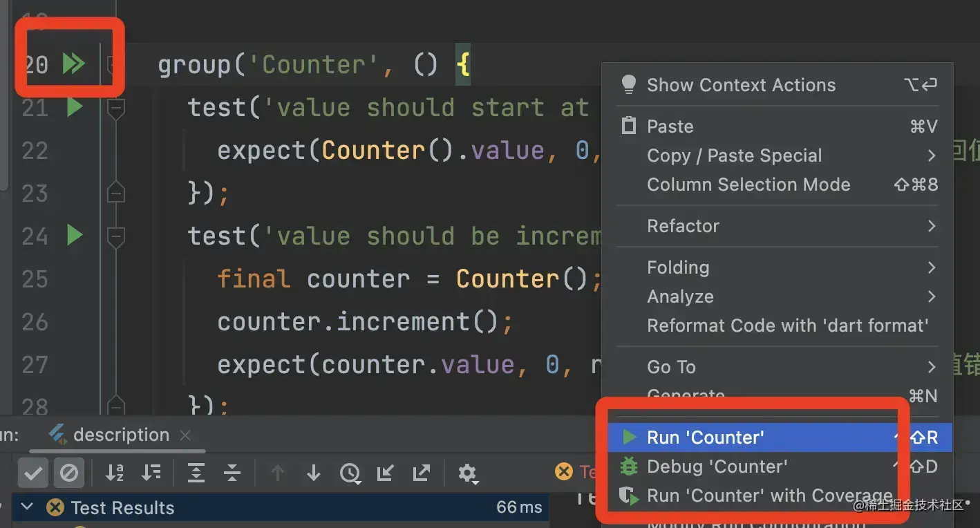Screen dimensions: 980x528
Task: Export the test results
Action: coord(422,473)
